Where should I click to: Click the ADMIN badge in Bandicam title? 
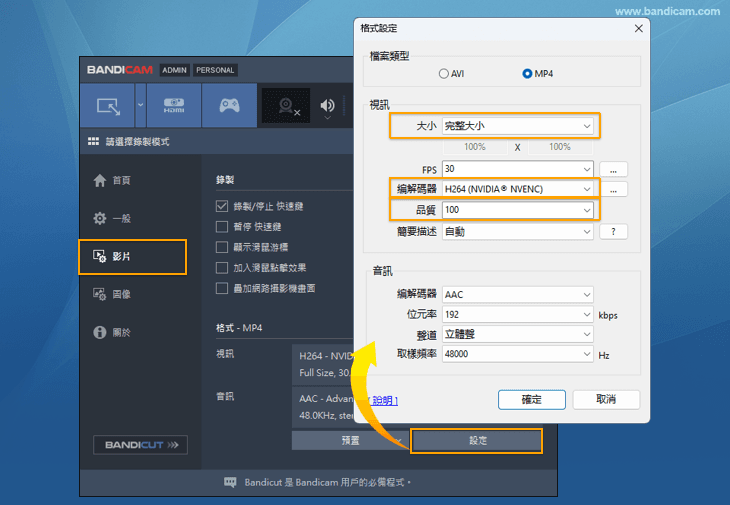pos(174,70)
